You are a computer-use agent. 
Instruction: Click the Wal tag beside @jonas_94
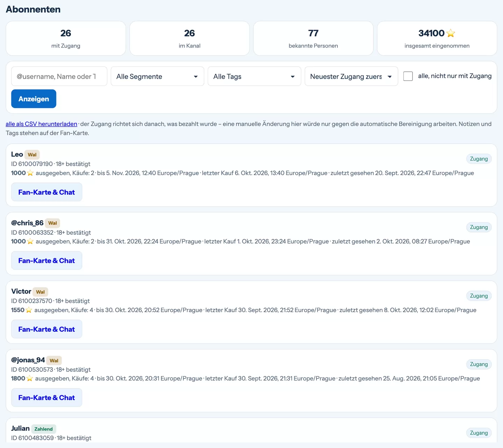click(54, 360)
